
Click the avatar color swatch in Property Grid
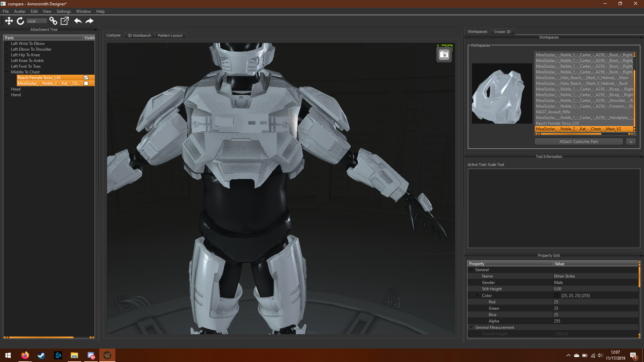click(557, 296)
